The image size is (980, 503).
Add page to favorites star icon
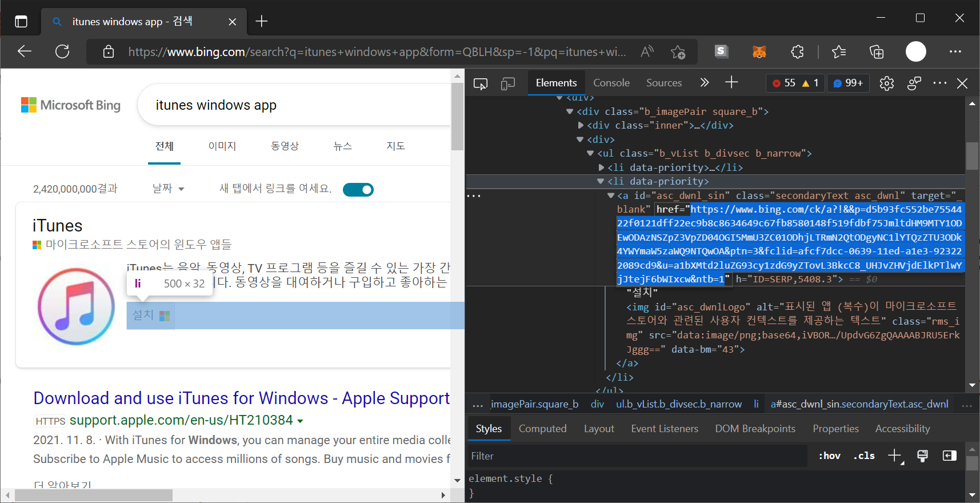[x=678, y=52]
